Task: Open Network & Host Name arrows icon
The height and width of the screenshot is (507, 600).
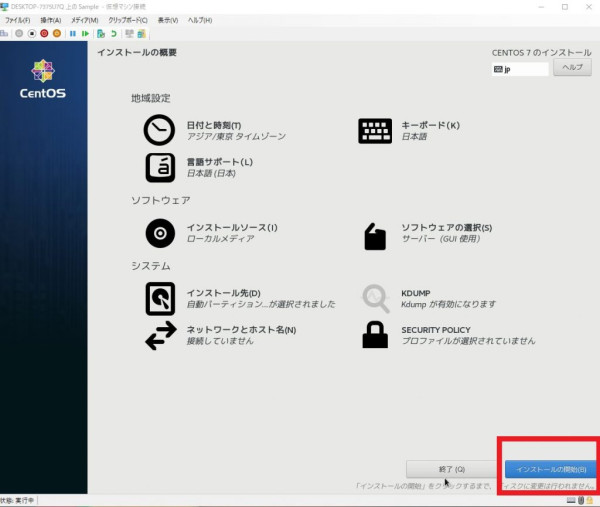Action: pos(159,336)
